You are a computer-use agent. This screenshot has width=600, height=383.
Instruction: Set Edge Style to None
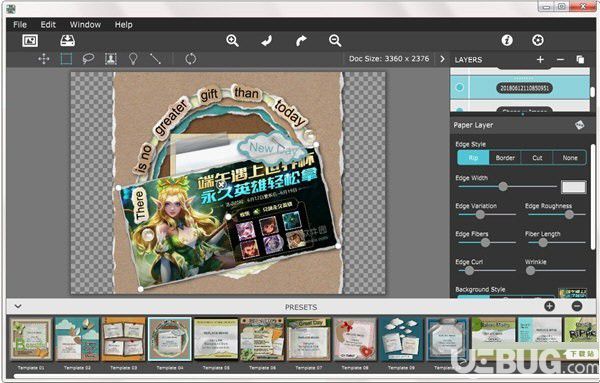570,158
